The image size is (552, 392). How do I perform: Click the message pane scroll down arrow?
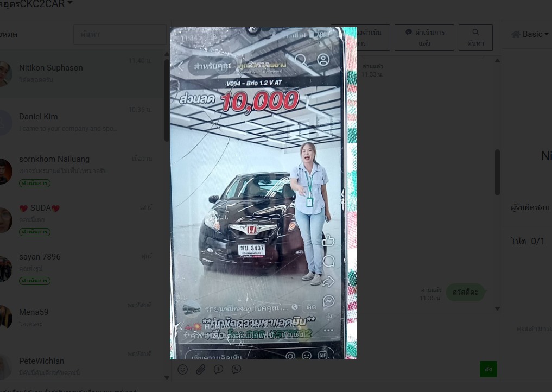point(497,308)
